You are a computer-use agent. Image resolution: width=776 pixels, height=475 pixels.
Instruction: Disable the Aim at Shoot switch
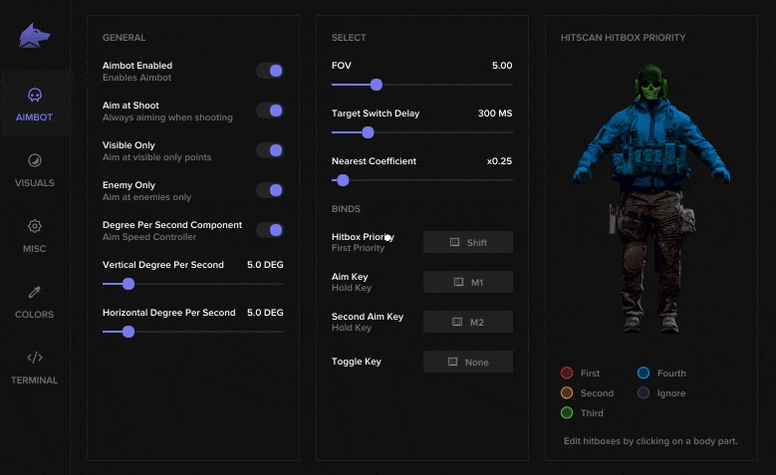(270, 110)
